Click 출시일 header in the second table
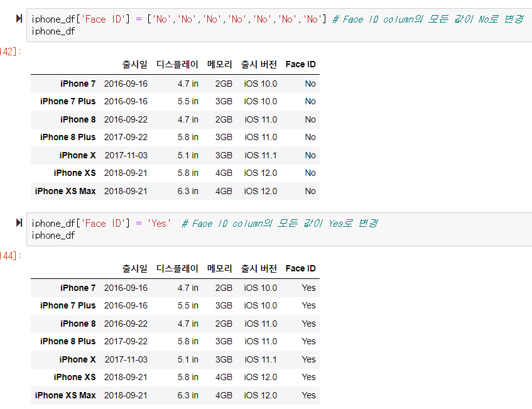Screen dimensions: 532x409 click(134, 268)
